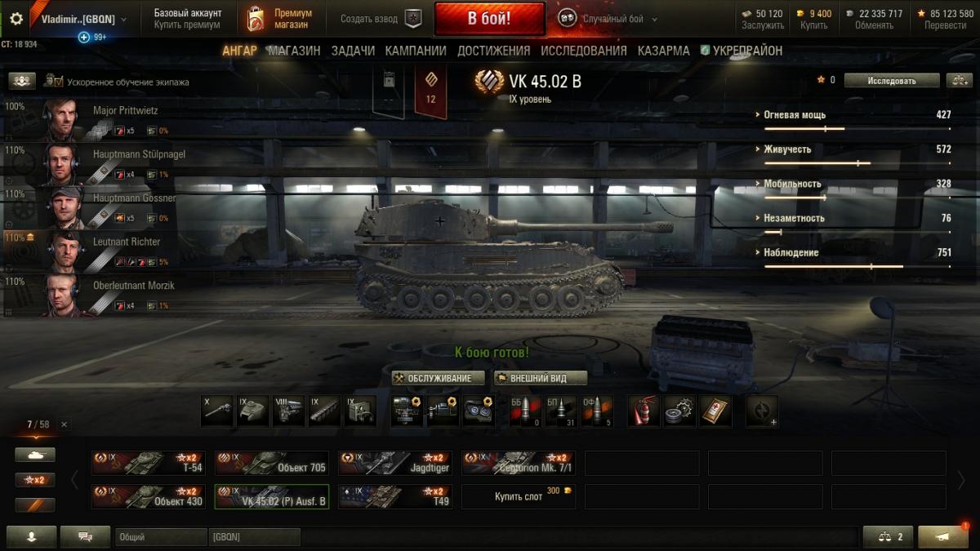Open the turret module slot
This screenshot has height=551, width=980.
252,411
